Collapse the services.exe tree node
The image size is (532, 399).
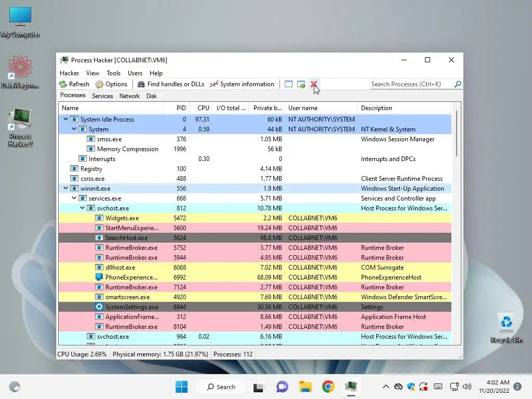[74, 198]
